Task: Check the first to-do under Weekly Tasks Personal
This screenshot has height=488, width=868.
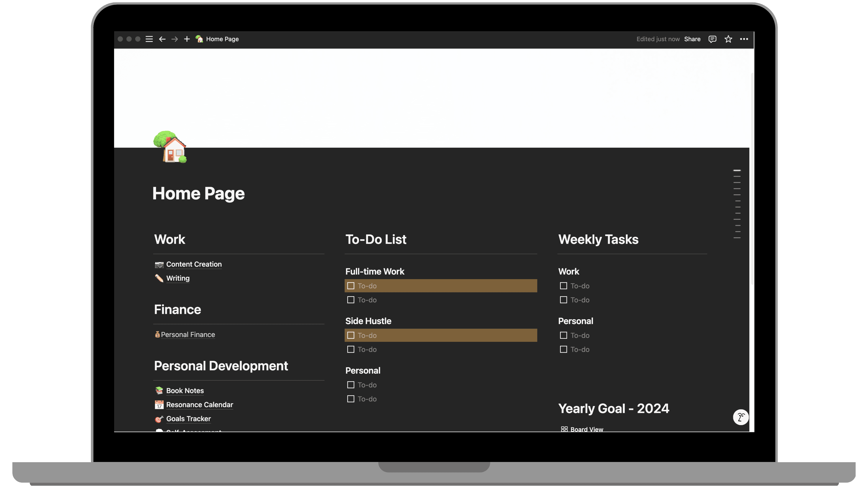Action: (x=563, y=336)
